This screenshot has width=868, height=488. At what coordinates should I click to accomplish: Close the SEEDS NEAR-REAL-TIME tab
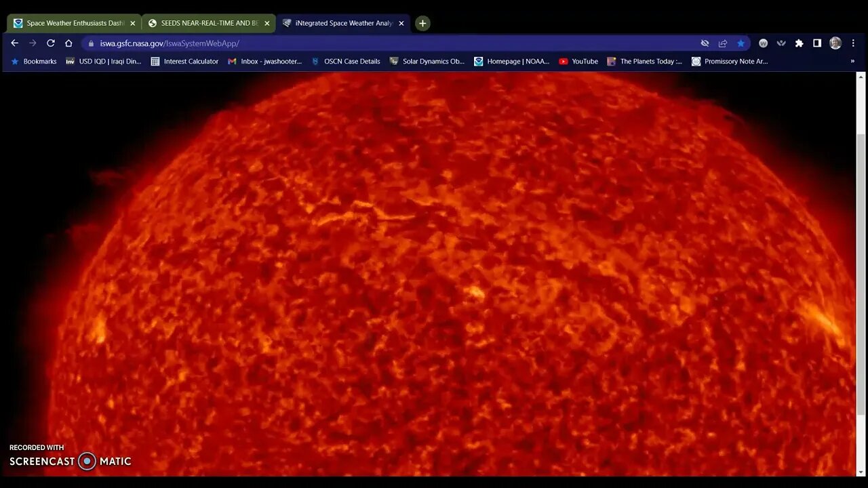point(267,23)
